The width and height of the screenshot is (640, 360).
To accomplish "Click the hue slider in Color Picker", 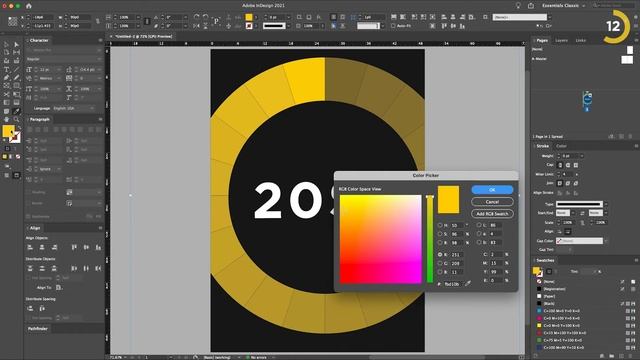I will (430, 239).
